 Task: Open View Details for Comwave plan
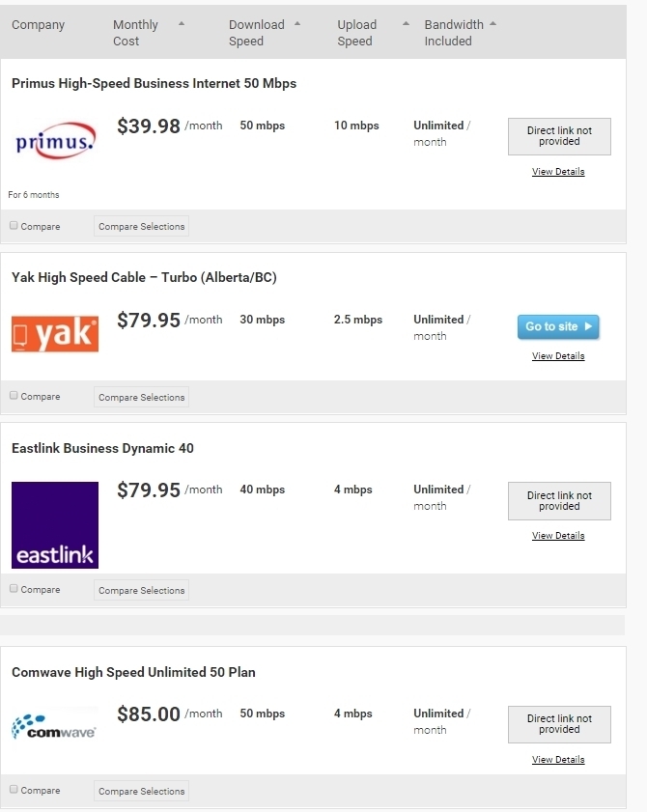click(558, 760)
